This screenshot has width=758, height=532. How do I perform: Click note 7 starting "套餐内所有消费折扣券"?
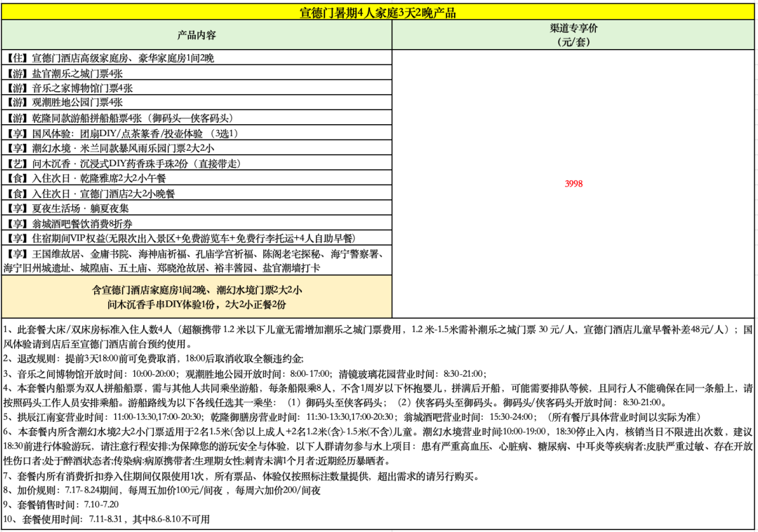[x=241, y=477]
